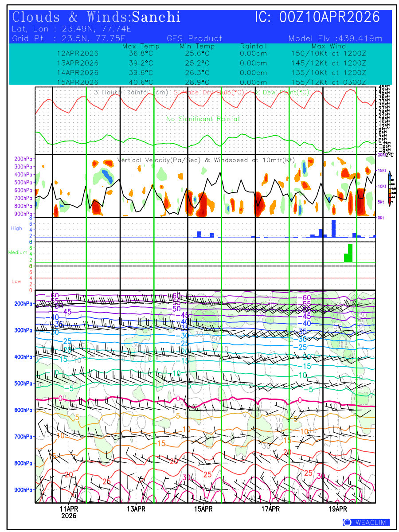Click the 11APR 2026 date axis label

(x=69, y=512)
